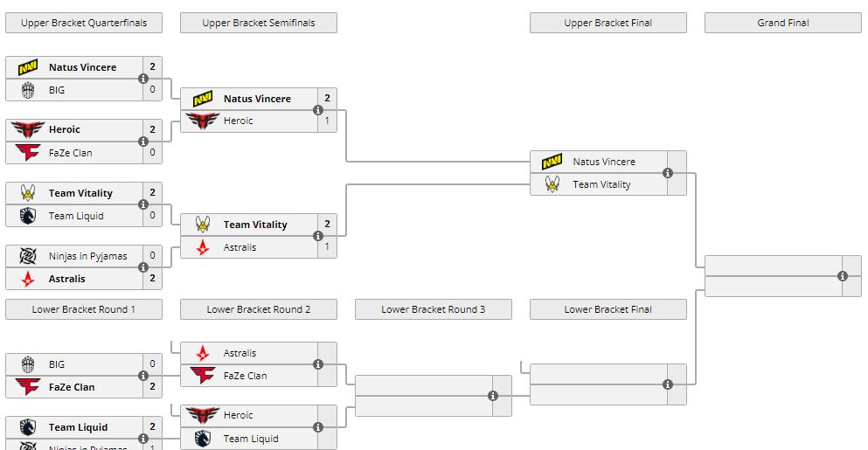Open info for Natus Vincere vs BIG match
868x450 pixels.
pos(143,79)
